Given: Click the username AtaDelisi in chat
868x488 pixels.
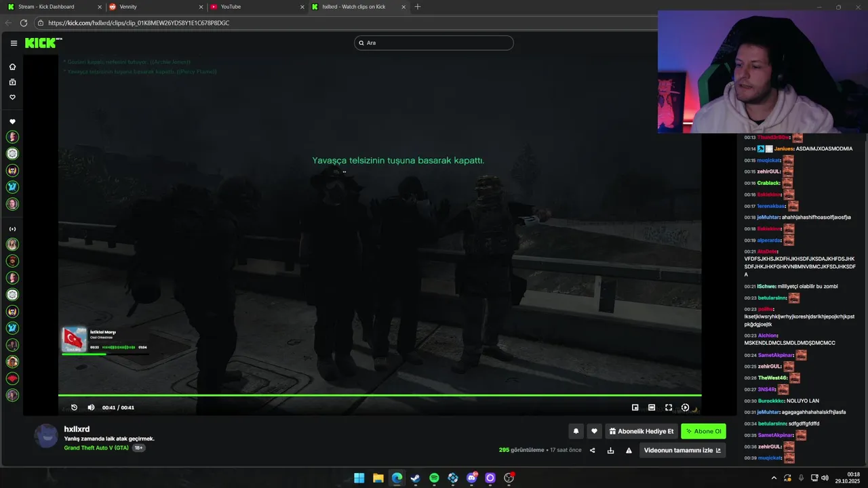Looking at the screenshot, I should 767,251.
